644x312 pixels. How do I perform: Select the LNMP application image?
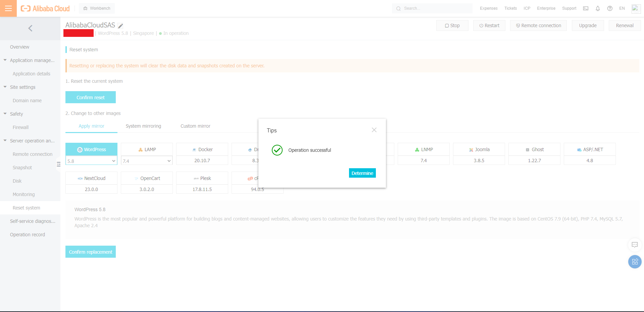[x=424, y=149]
